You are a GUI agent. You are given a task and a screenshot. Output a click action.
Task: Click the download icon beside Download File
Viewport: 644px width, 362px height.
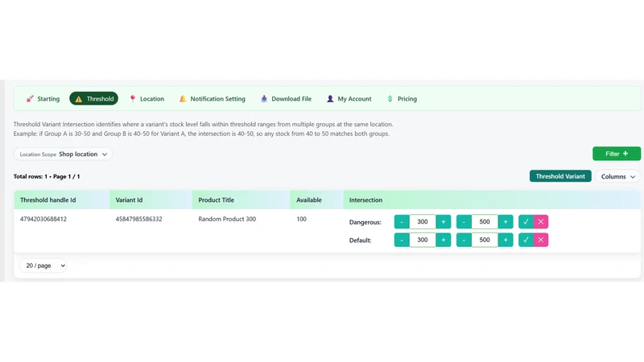pos(264,99)
